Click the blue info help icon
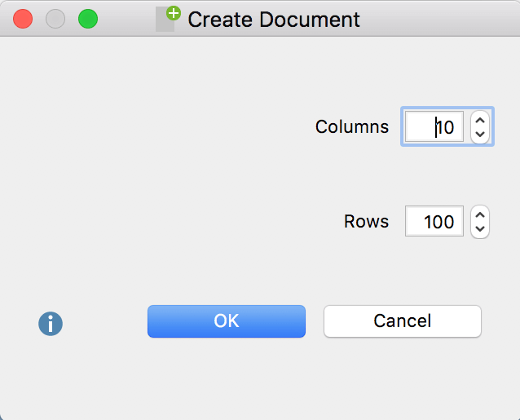This screenshot has width=520, height=420. click(51, 324)
